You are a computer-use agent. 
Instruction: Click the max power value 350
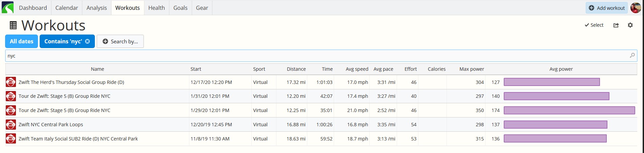[480, 110]
